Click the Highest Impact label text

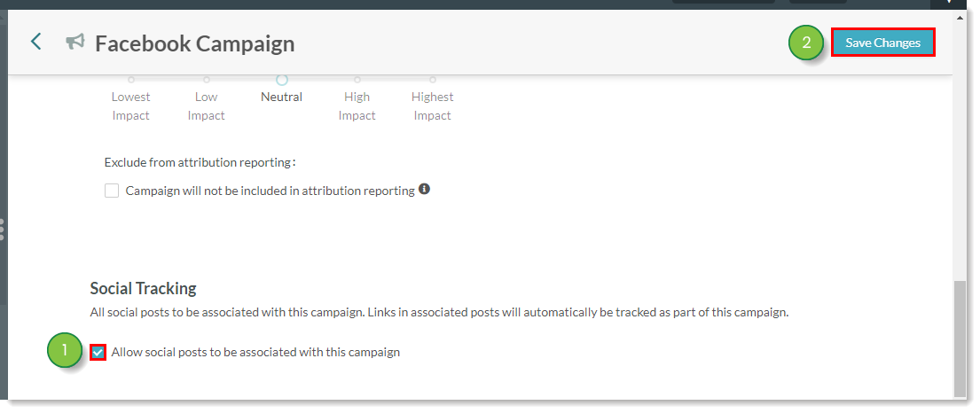click(x=433, y=106)
